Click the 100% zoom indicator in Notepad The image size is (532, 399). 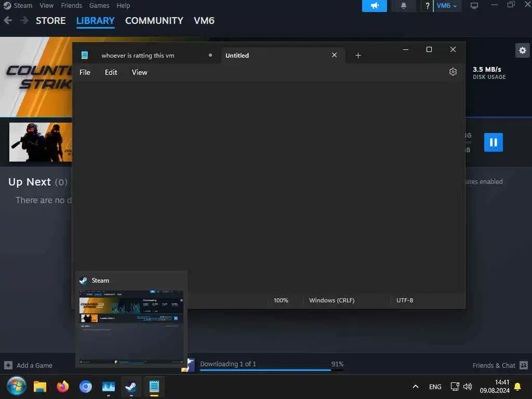click(x=281, y=300)
